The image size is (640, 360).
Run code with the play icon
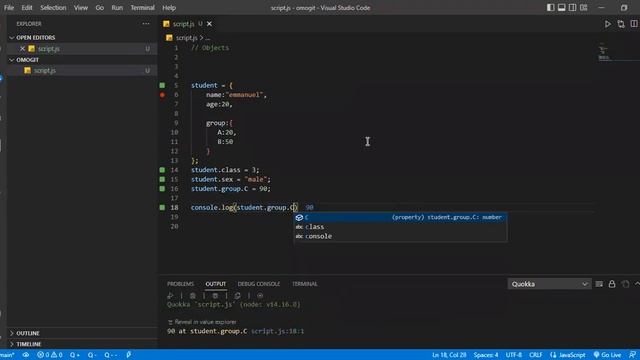point(608,24)
